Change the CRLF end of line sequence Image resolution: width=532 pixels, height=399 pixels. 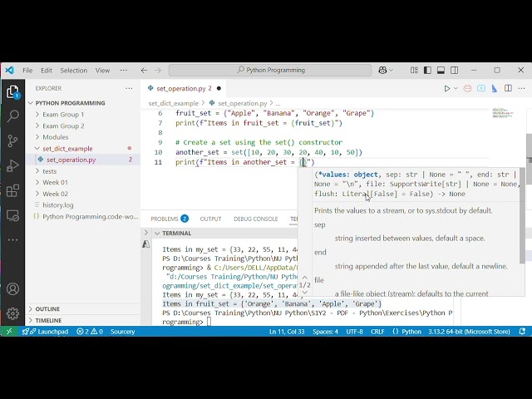pos(377,332)
